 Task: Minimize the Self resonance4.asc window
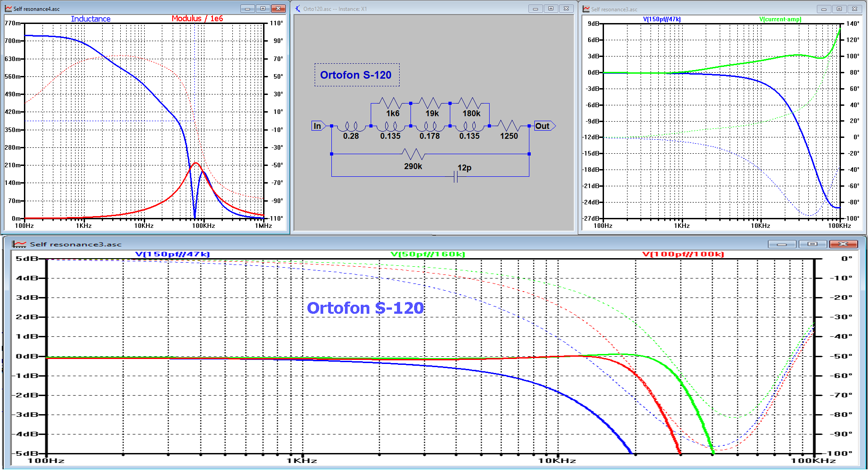247,9
